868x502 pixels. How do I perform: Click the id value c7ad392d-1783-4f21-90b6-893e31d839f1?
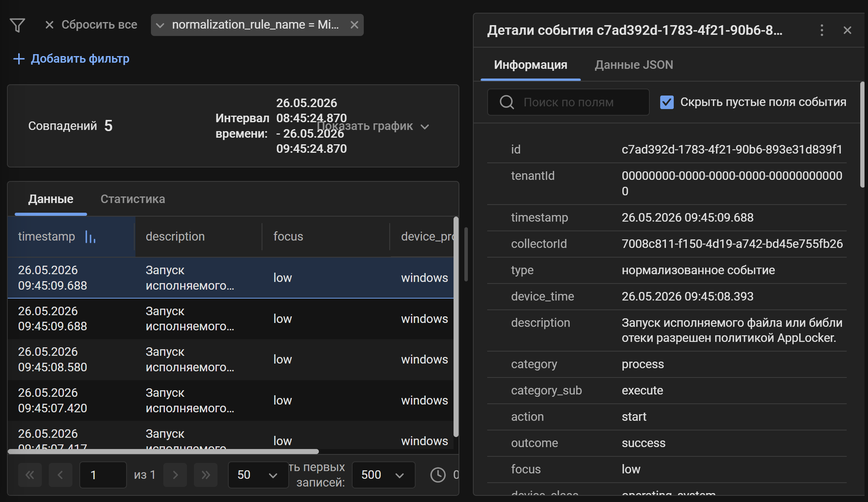coord(732,149)
